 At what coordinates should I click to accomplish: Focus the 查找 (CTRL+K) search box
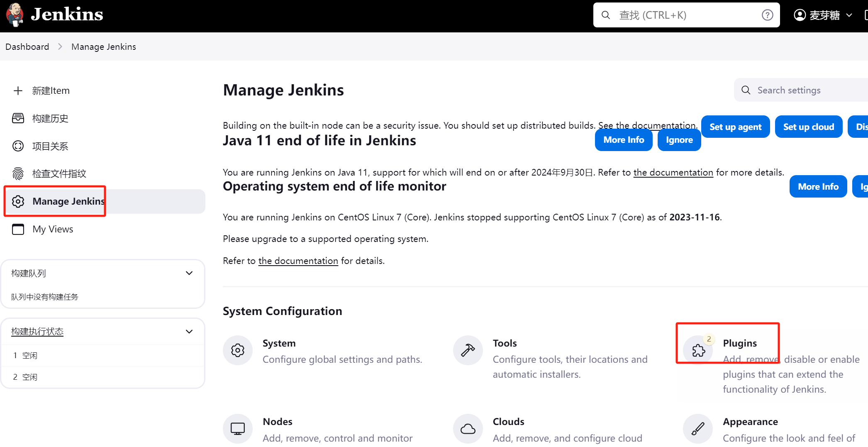coord(686,15)
